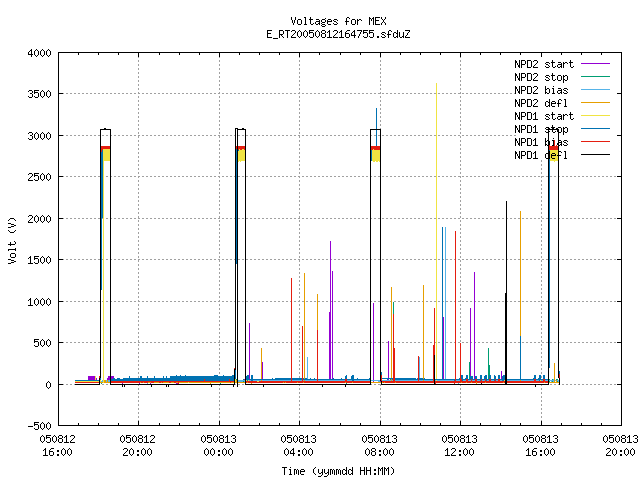This screenshot has height=480, width=640.
Task: Click the 3000 y-axis tick label
Action: [x=40, y=136]
